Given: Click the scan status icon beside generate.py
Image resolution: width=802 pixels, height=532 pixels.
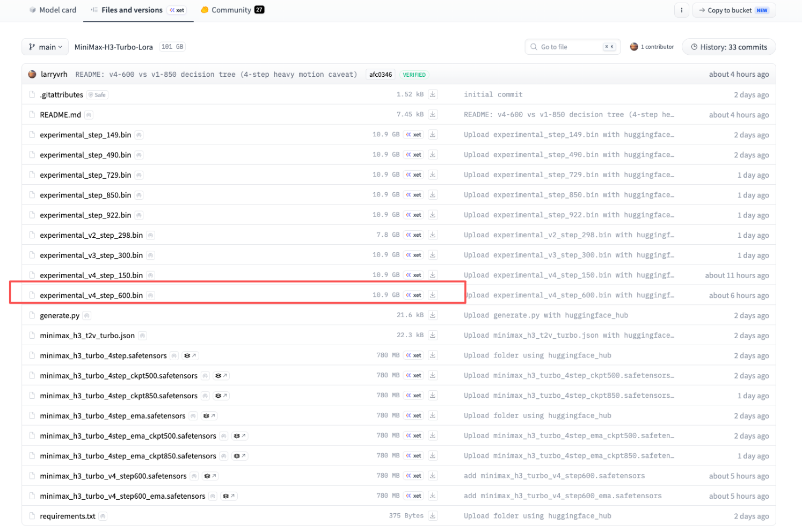Looking at the screenshot, I should point(87,316).
